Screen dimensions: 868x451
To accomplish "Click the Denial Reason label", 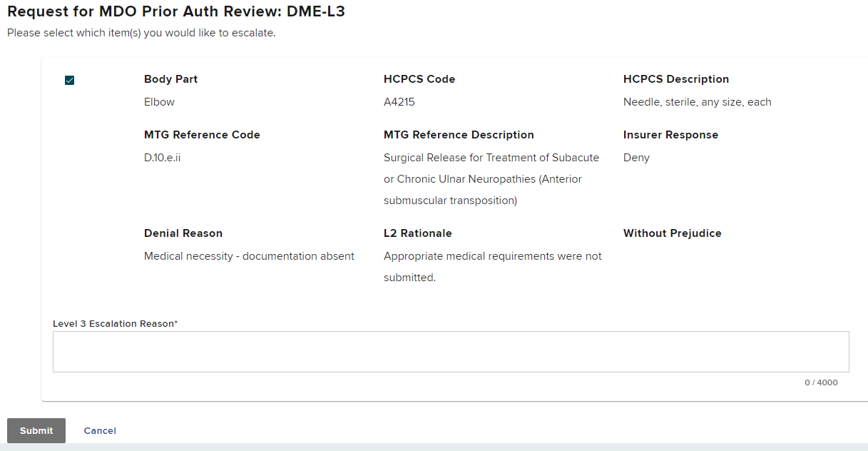I will pyautogui.click(x=183, y=233).
